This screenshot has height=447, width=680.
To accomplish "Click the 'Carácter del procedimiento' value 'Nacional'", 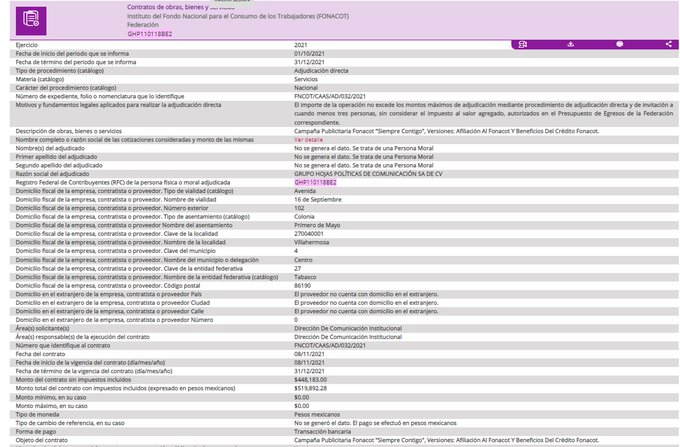I will (x=306, y=88).
